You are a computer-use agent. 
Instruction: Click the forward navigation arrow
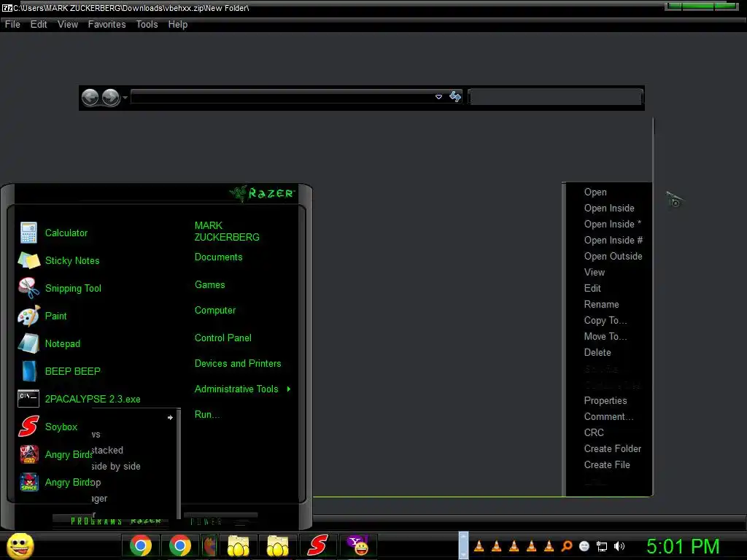click(111, 97)
